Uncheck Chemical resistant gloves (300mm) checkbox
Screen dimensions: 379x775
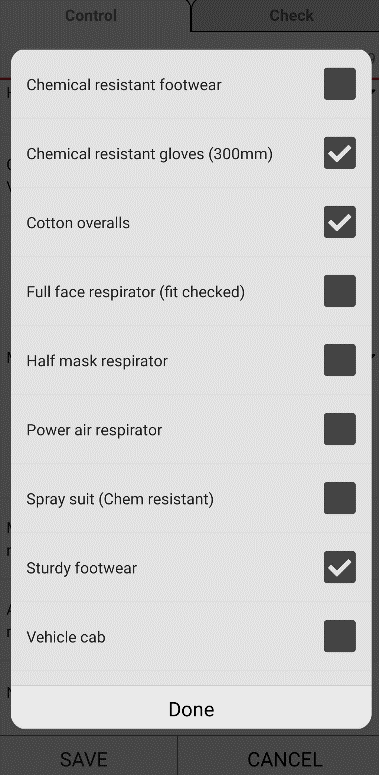click(340, 153)
